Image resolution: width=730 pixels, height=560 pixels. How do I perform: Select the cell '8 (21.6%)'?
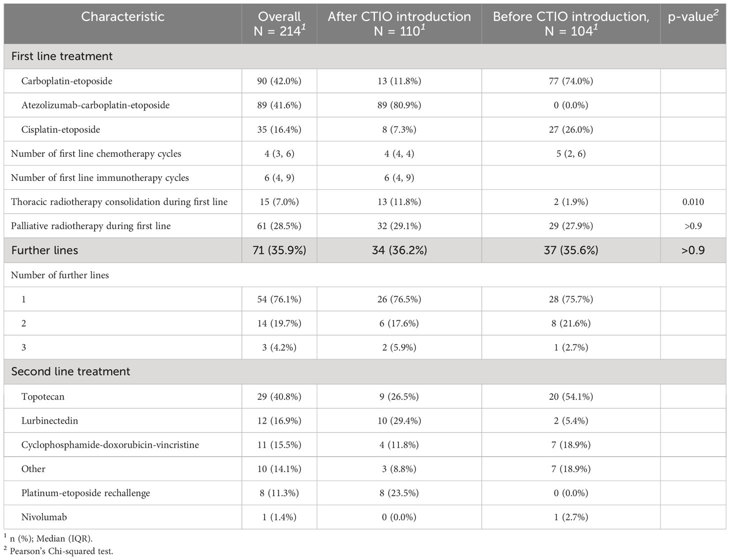[x=571, y=323]
